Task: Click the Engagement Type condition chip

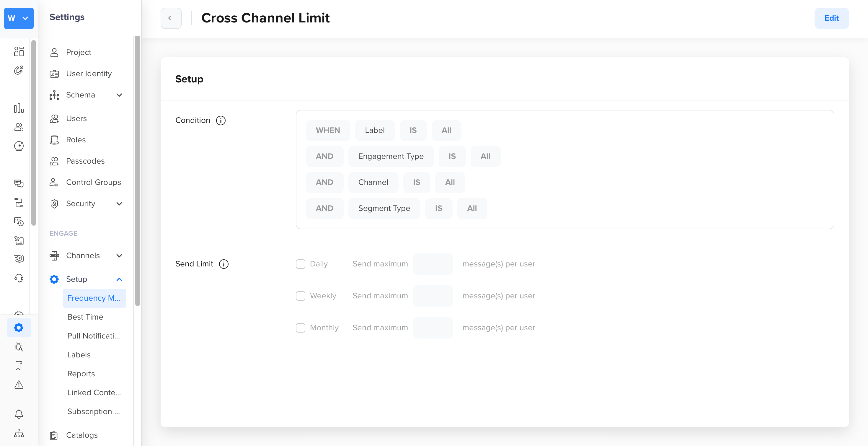Action: click(391, 156)
